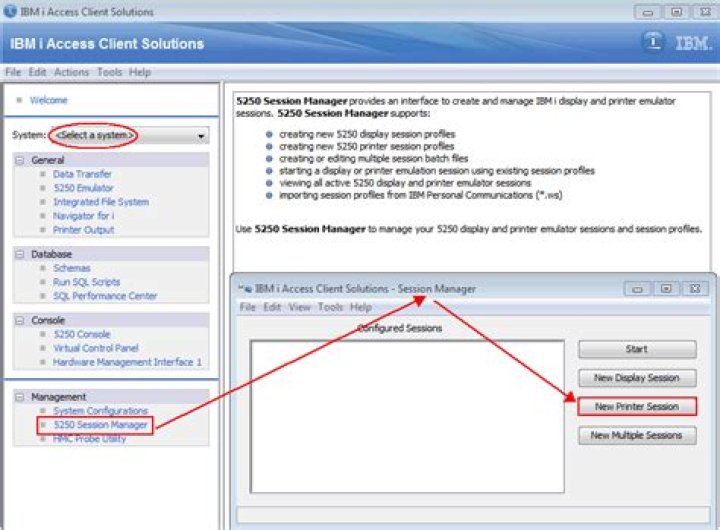Open 5250 Session Manager
720x530 pixels.
[101, 425]
